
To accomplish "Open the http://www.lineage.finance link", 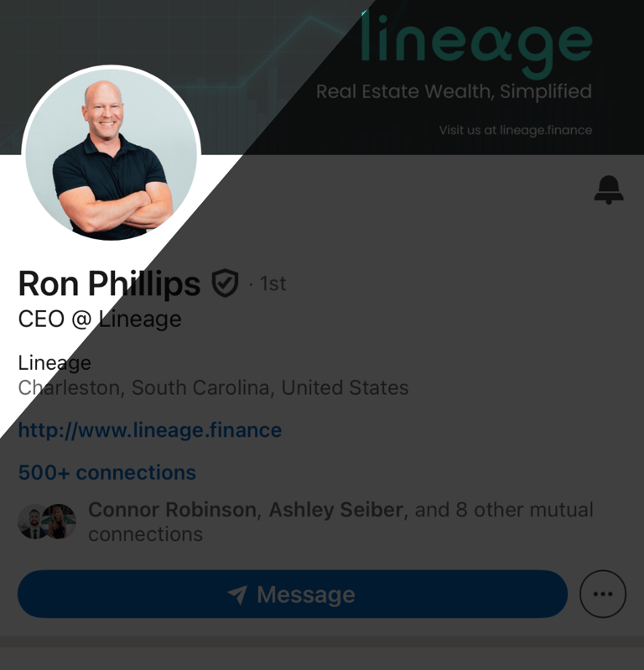I will (x=150, y=430).
